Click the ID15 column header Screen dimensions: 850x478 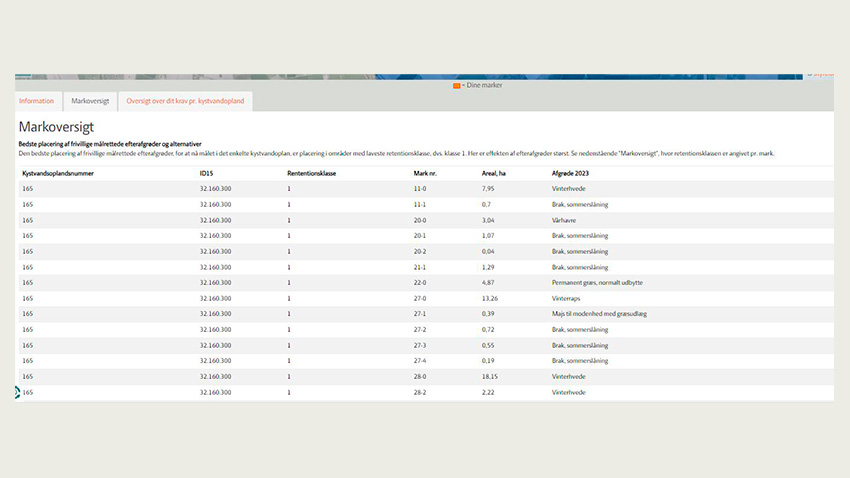(x=206, y=173)
